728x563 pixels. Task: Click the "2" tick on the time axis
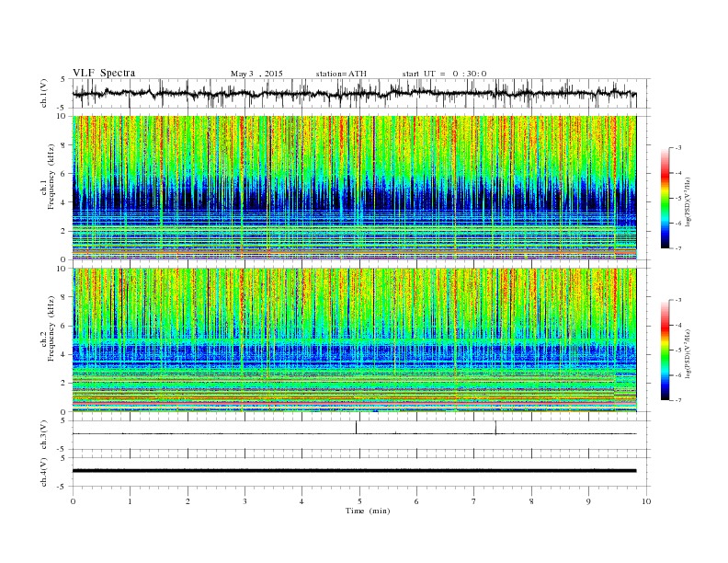(188, 501)
